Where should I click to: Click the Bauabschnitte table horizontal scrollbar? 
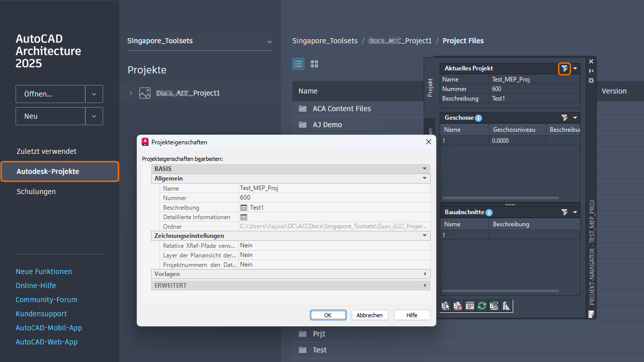click(500, 291)
